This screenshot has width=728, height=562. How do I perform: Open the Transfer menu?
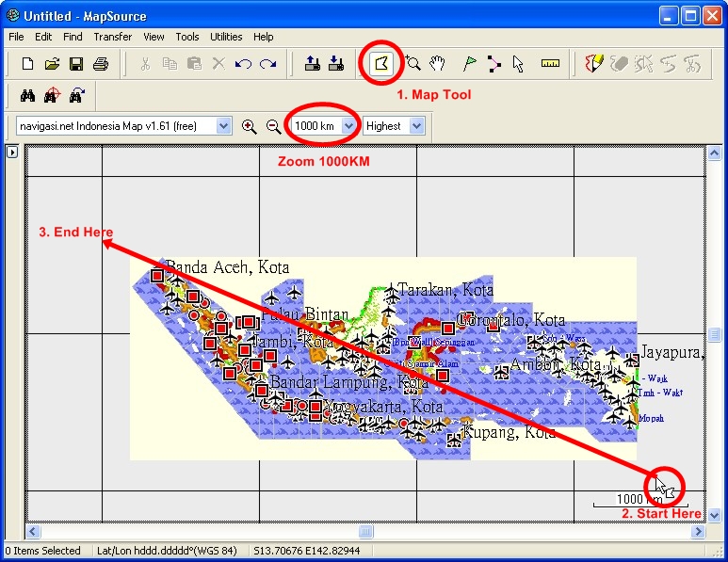pos(113,37)
